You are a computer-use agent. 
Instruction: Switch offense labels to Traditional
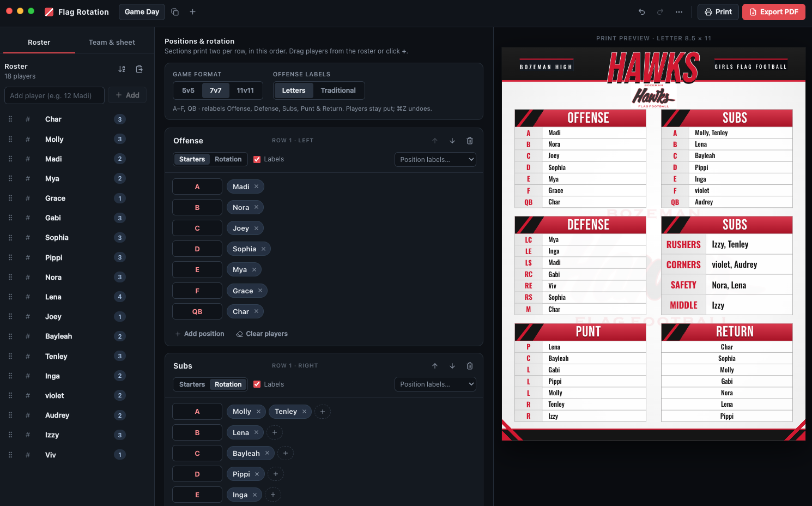click(x=338, y=91)
